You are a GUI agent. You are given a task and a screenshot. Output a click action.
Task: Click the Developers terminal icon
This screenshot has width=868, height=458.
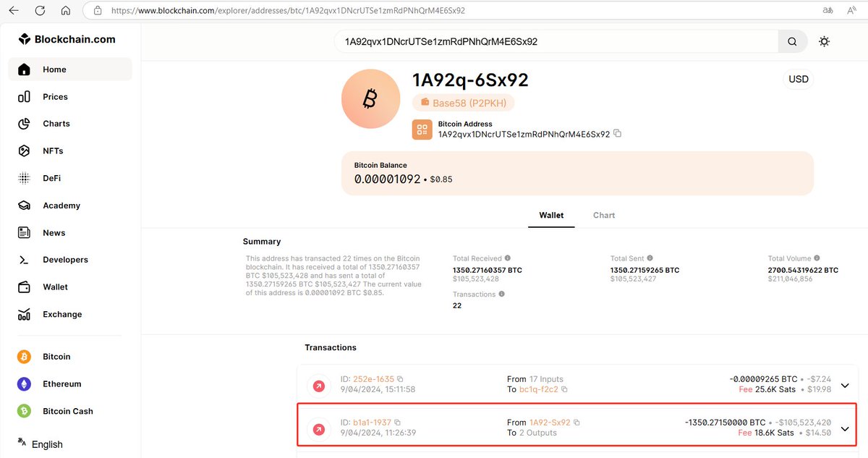pyautogui.click(x=24, y=260)
